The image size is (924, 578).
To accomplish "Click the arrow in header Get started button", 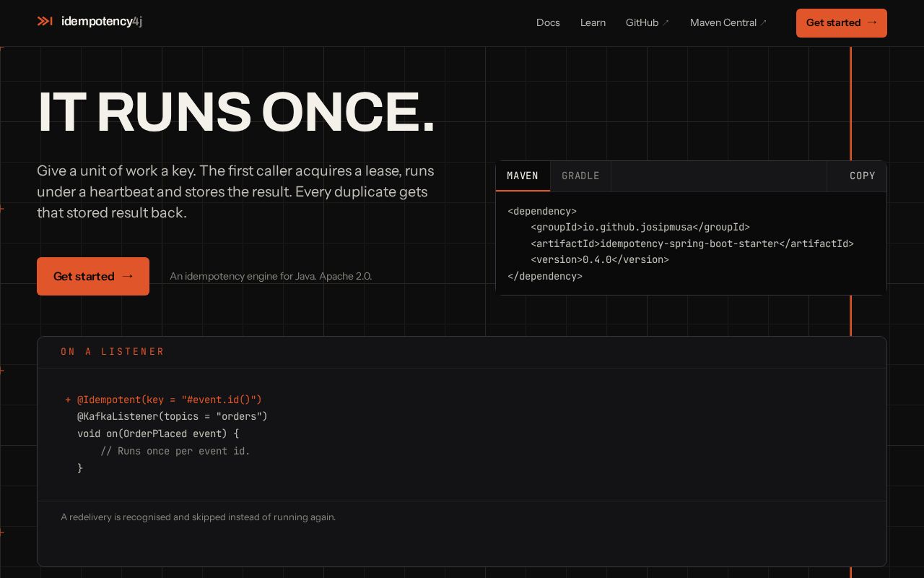I will coord(872,22).
